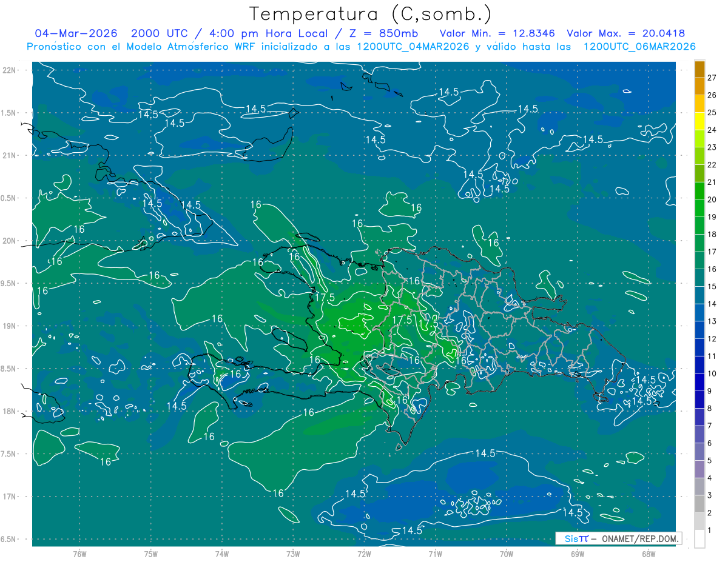Click the "19N" latitude axis label
This screenshot has width=728, height=562.
coord(10,326)
